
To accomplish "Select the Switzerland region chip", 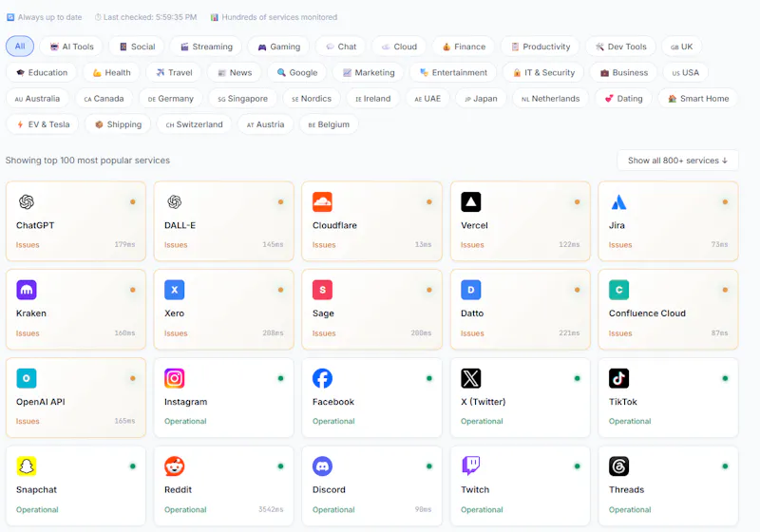I will click(x=194, y=124).
